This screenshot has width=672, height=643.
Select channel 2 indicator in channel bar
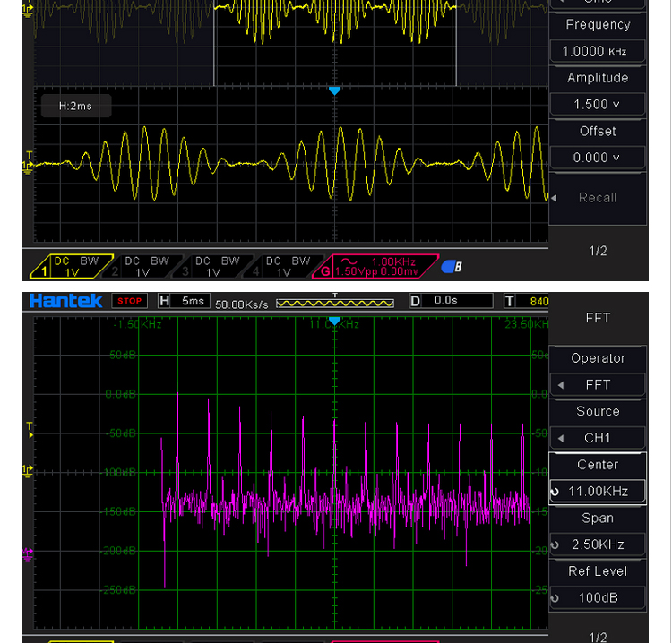tap(144, 266)
